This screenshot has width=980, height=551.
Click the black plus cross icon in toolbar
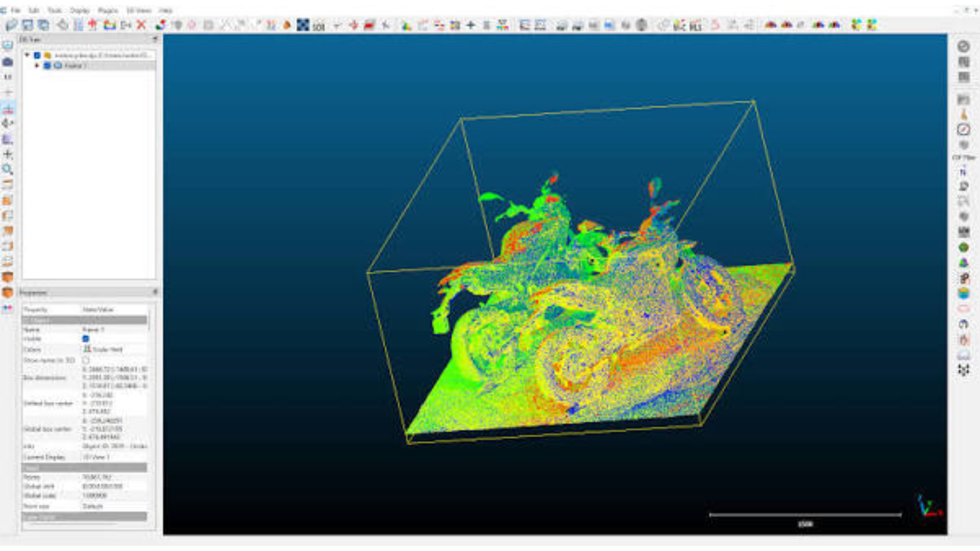pyautogui.click(x=470, y=25)
